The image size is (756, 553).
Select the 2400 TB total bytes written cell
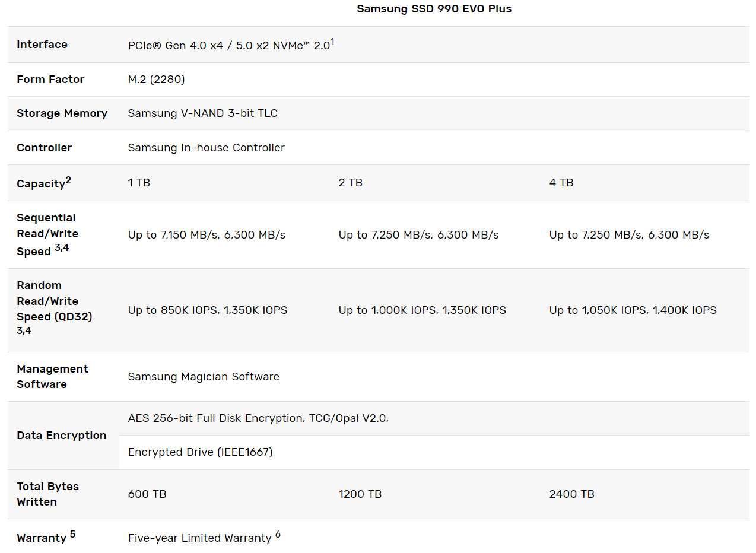coord(571,494)
